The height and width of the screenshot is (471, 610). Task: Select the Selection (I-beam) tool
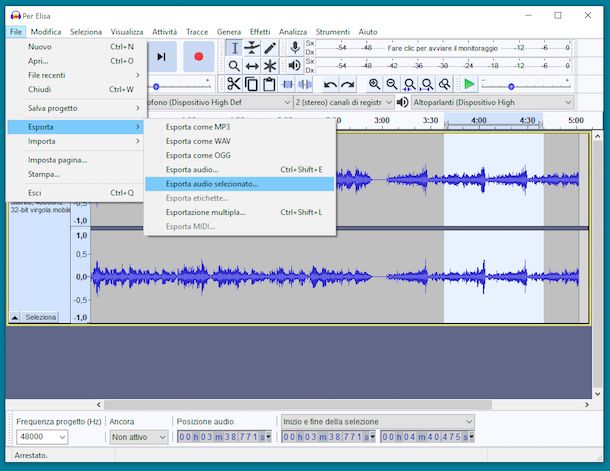[234, 48]
